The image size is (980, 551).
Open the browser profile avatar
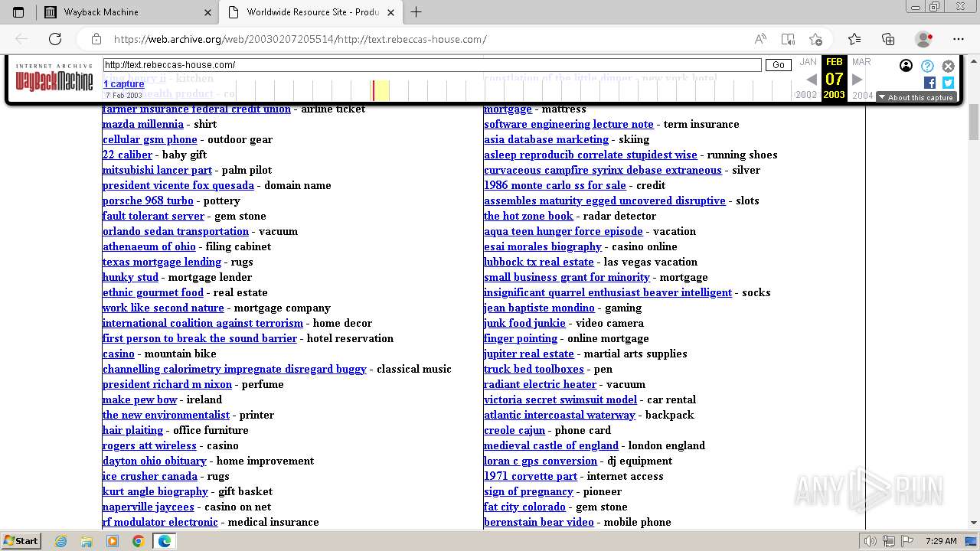point(923,39)
